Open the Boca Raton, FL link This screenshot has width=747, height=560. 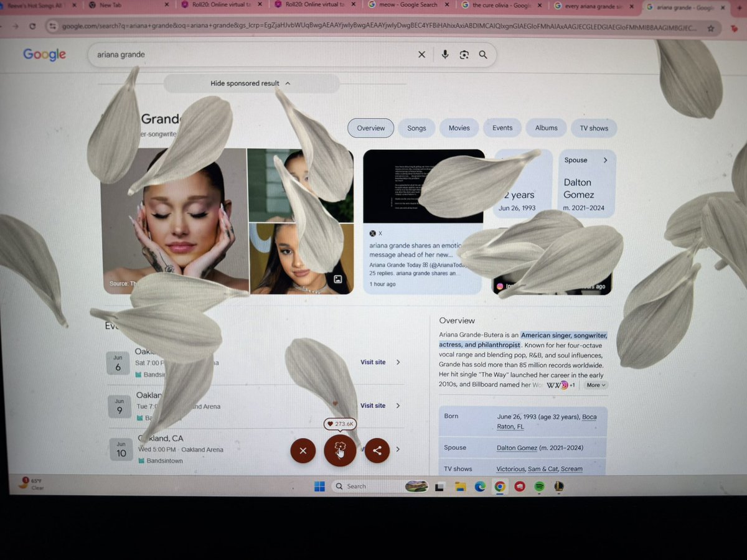tap(547, 422)
